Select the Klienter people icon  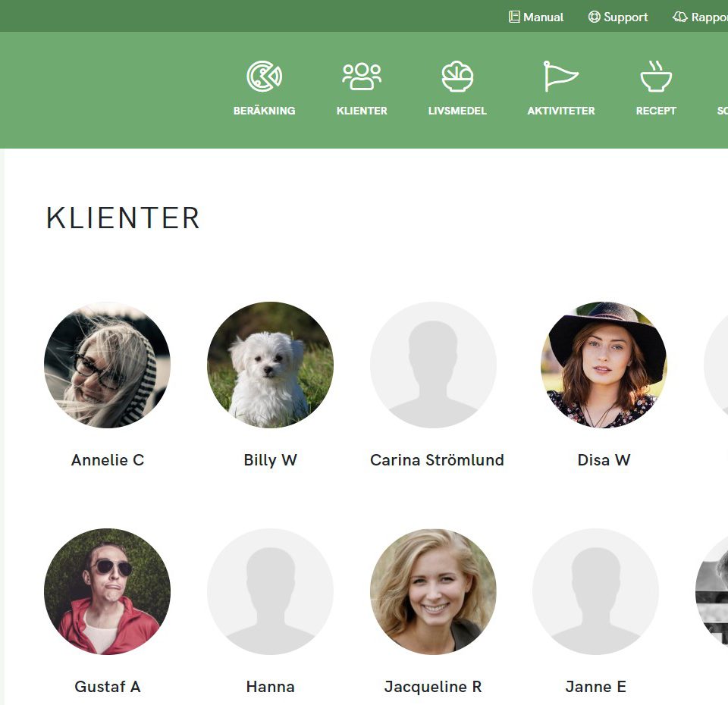pyautogui.click(x=362, y=76)
